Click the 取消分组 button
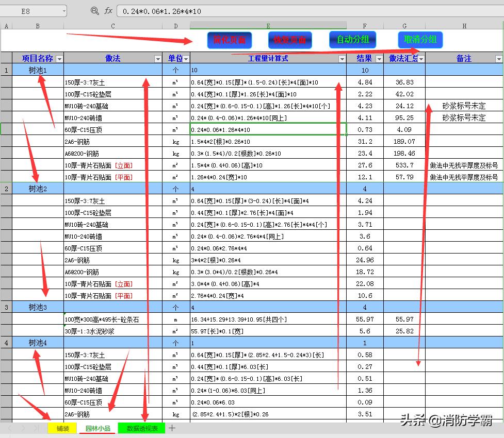Image resolution: width=504 pixels, height=438 pixels. [x=420, y=40]
